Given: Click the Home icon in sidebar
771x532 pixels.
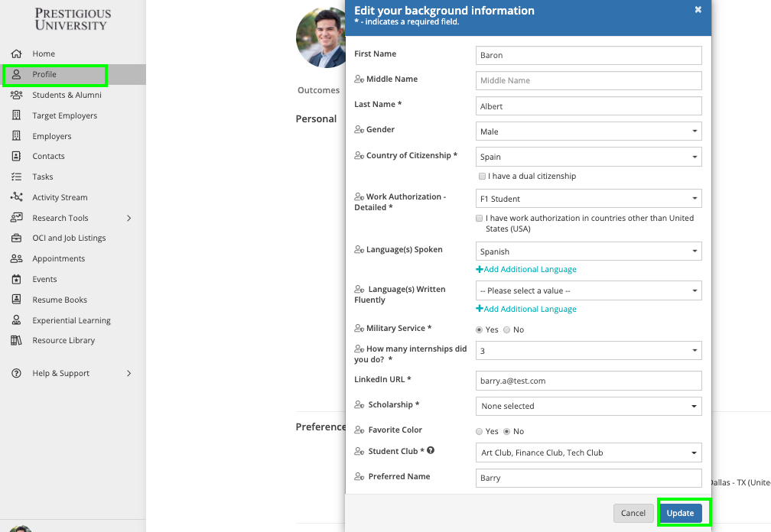Looking at the screenshot, I should pos(16,54).
